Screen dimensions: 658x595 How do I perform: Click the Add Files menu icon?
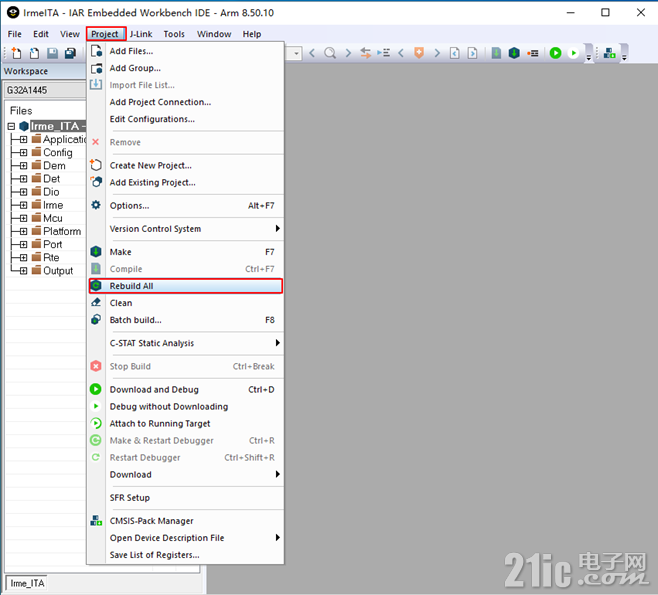coord(96,51)
